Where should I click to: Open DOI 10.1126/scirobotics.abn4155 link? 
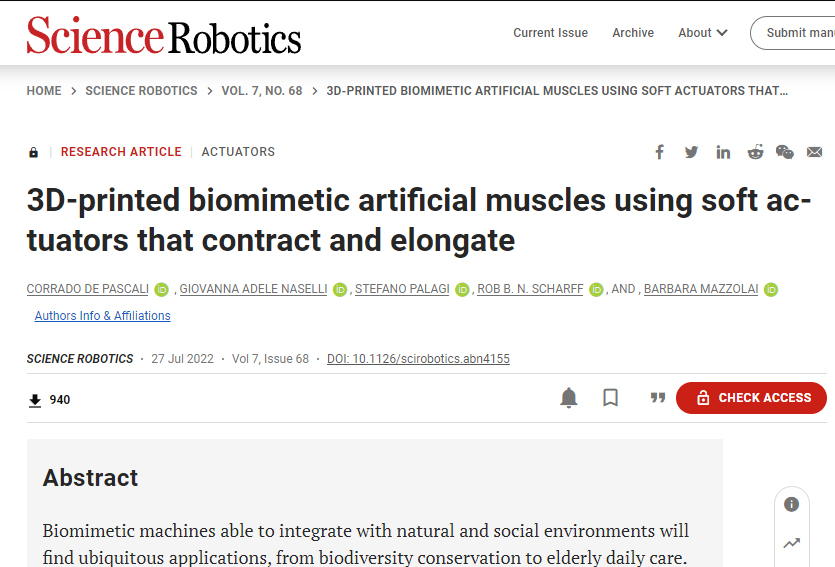tap(418, 359)
